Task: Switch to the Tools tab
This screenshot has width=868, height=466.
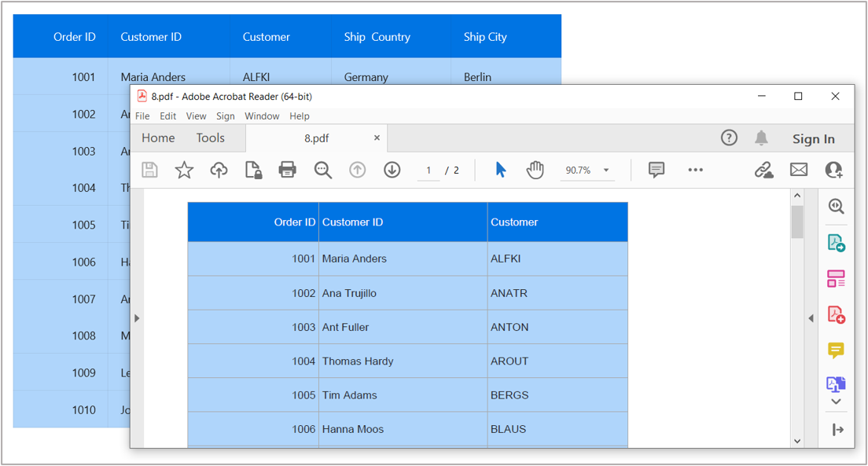Action: tap(210, 138)
